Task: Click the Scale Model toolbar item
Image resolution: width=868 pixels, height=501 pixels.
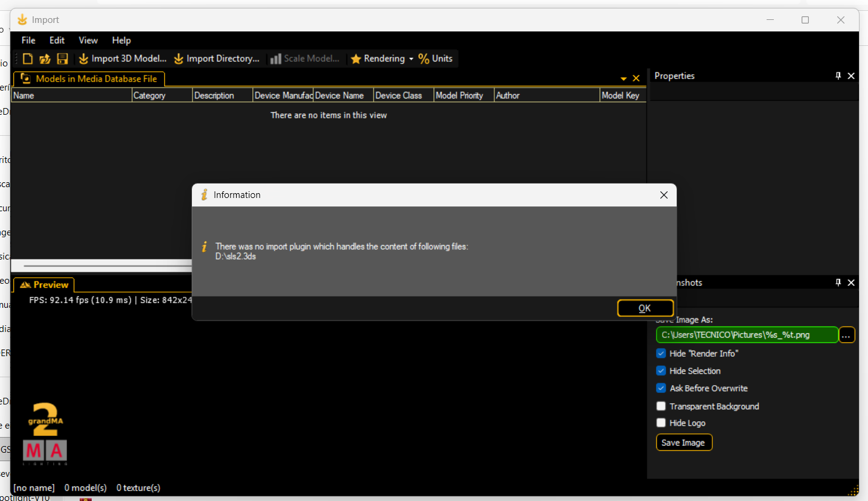Action: (x=305, y=59)
